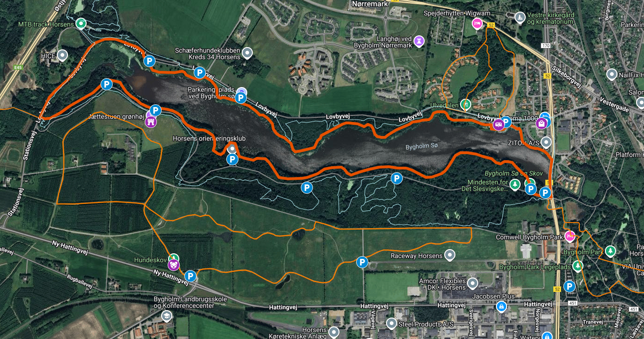This screenshot has height=339, width=644.
Task: Open the Comwell Bygholm Park hotel marker
Action: 570,236
